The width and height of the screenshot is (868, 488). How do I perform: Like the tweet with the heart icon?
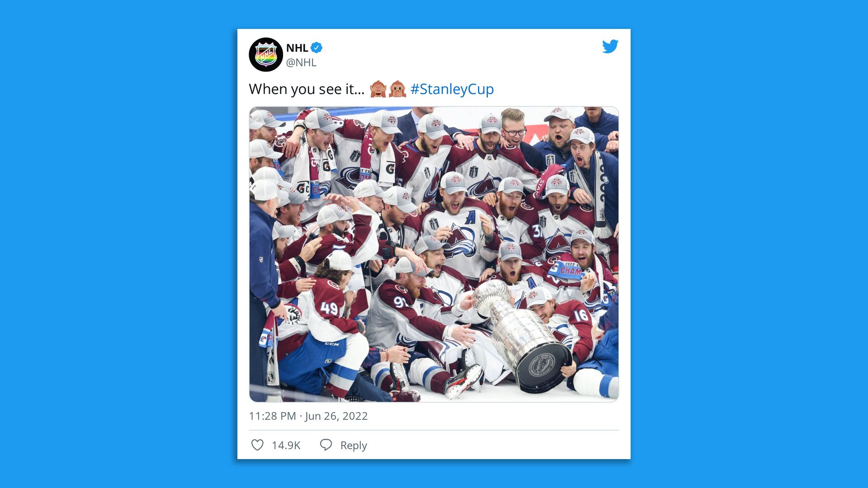pyautogui.click(x=257, y=445)
